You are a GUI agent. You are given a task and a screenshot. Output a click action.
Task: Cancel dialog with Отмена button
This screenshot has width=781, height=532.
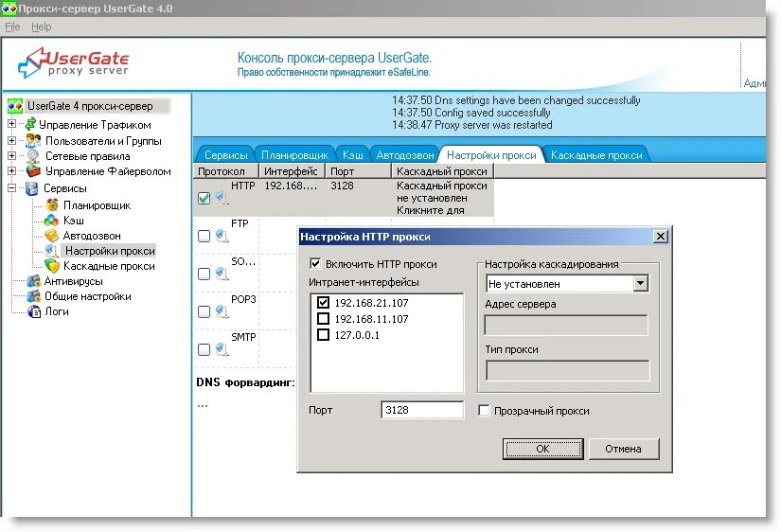[624, 449]
